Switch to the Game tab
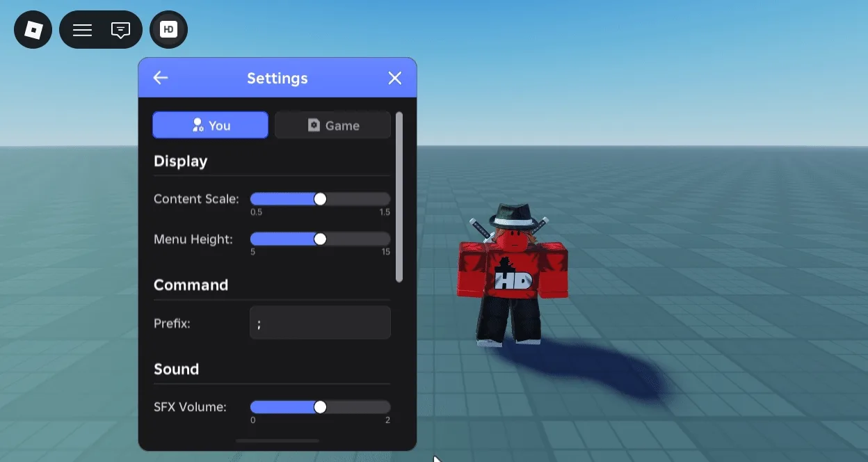Screen dimensions: 868x462 tap(332, 125)
